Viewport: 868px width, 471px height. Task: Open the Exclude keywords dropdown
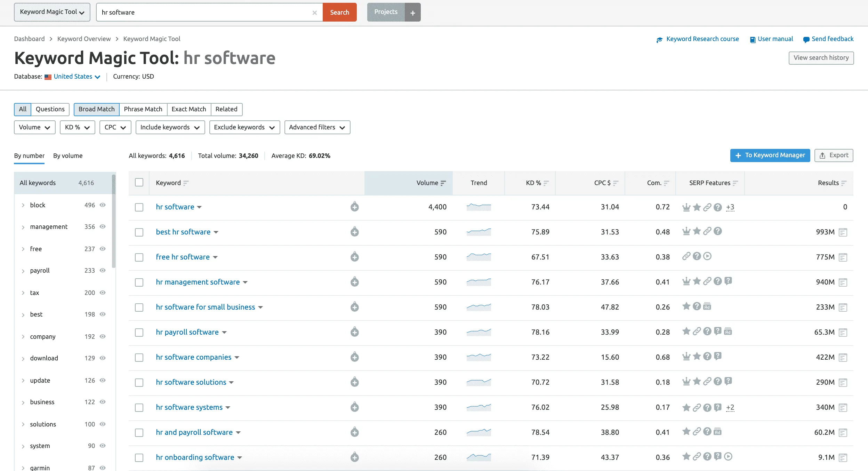click(x=244, y=127)
